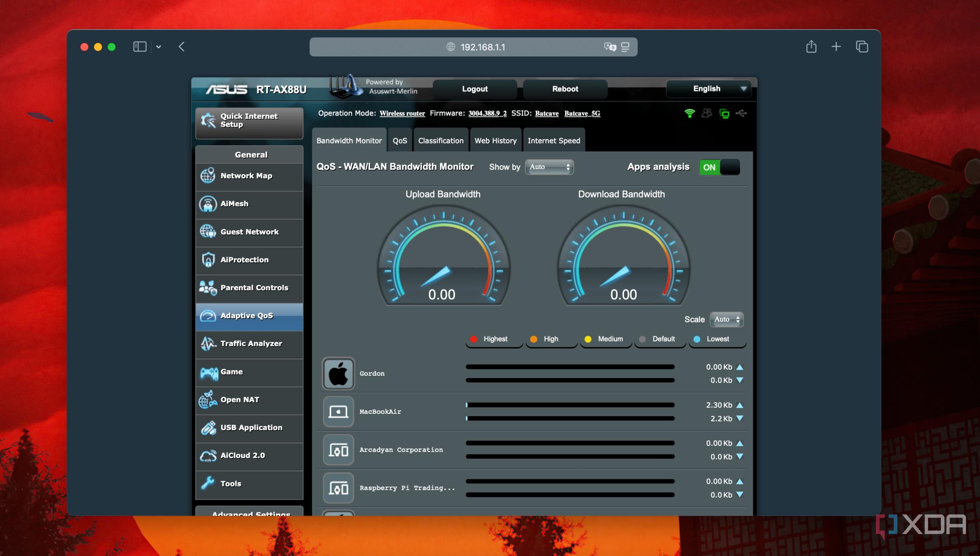Click Safari's Share icon

pos(811,46)
